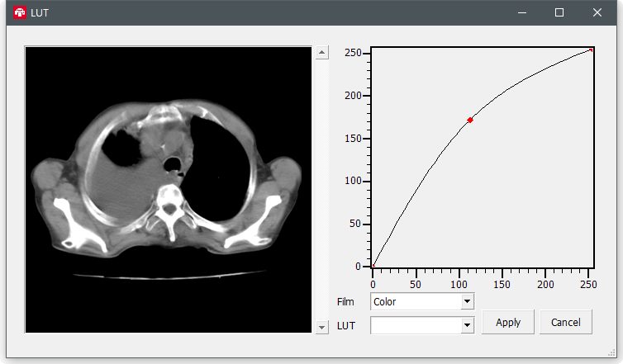Minimize the LUT window
This screenshot has width=623, height=364.
click(522, 12)
